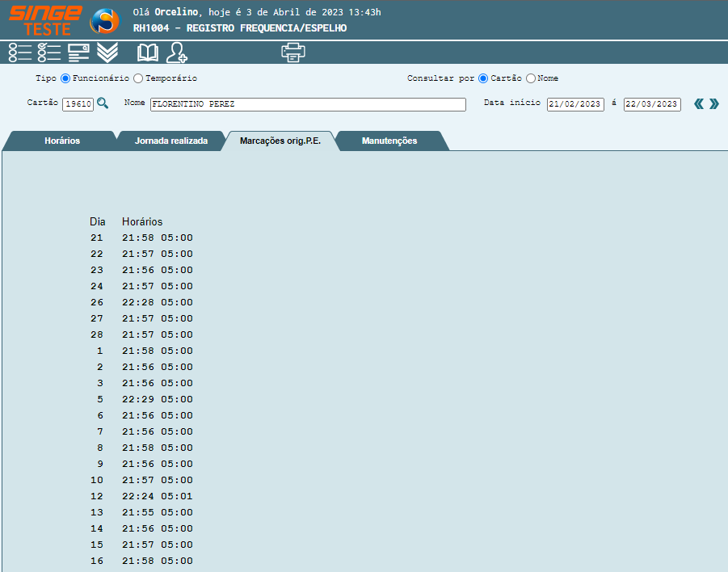Click day 13 row time 21:55

pos(138,512)
